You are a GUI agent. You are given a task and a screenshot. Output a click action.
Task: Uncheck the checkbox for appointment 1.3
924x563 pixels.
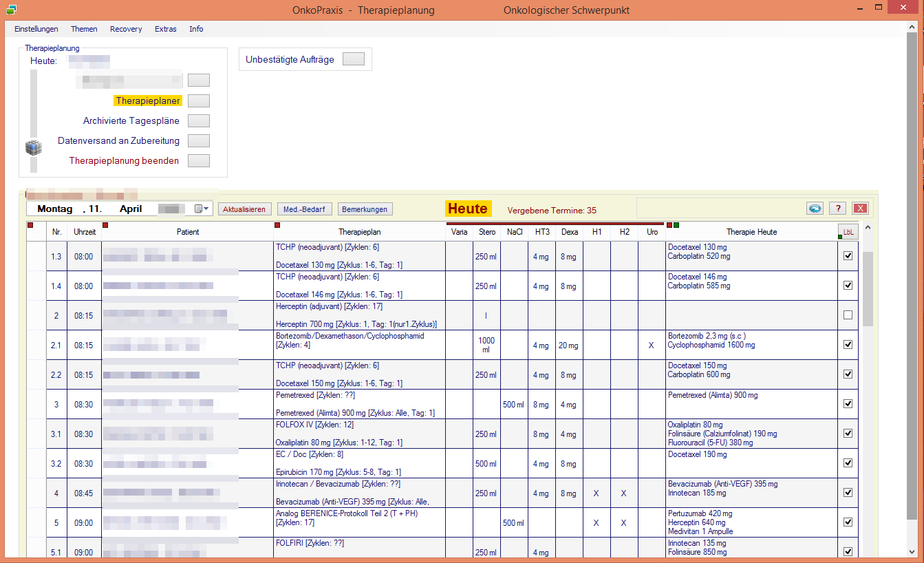(x=848, y=256)
